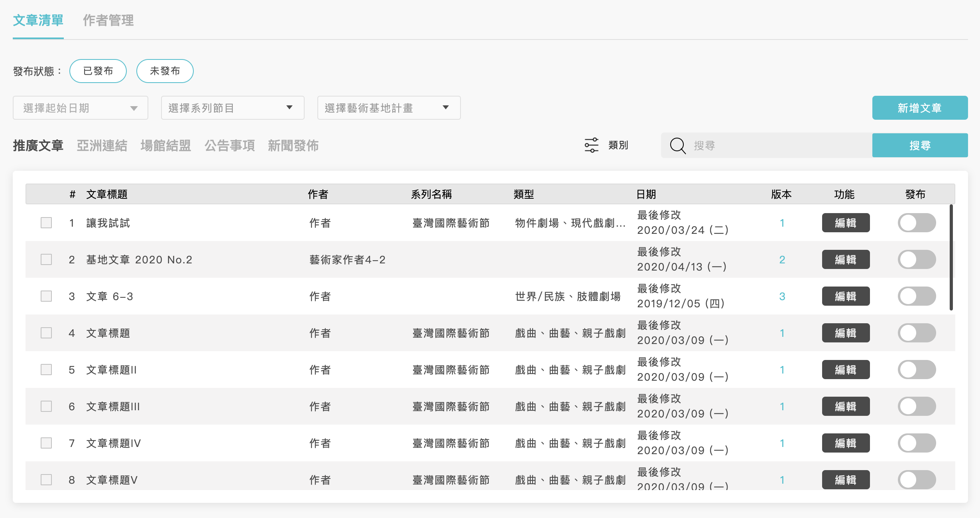Expand the 選擇系列節目 dropdown

pos(232,108)
